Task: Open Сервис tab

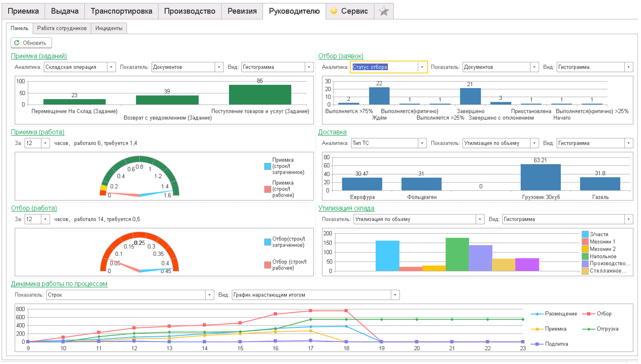Action: (350, 11)
